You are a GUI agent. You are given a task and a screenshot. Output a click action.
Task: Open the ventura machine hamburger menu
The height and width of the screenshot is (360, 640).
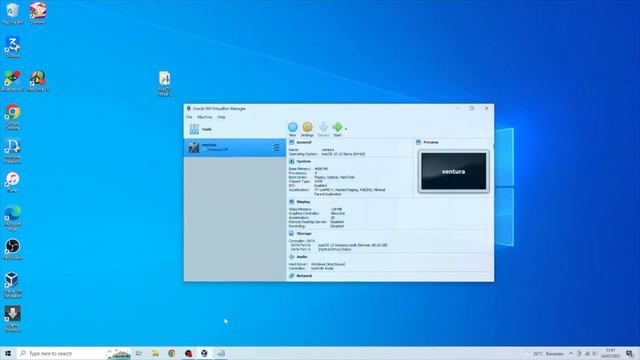[x=276, y=147]
